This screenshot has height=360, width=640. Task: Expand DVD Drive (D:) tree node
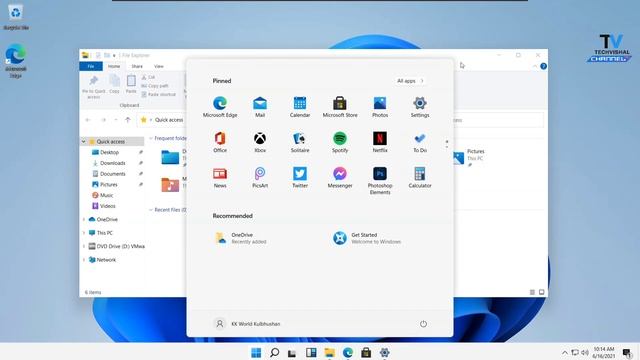pos(84,247)
